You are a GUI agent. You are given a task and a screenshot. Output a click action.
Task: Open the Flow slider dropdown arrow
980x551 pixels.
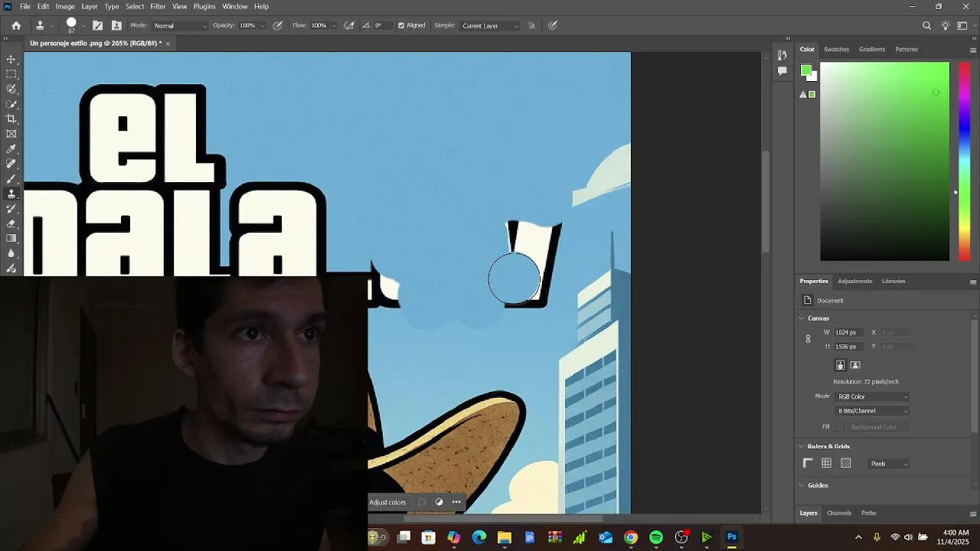coord(334,25)
